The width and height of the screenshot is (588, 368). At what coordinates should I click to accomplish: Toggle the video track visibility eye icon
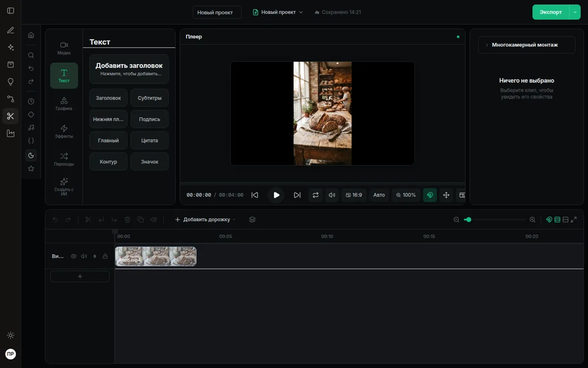[x=73, y=256]
